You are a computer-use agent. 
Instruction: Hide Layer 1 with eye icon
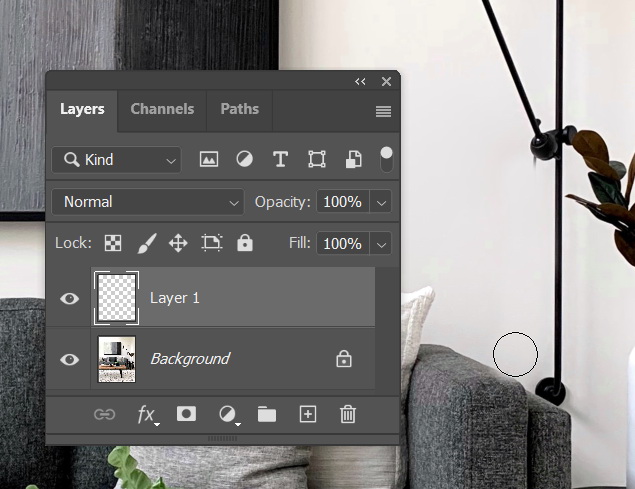click(x=69, y=298)
